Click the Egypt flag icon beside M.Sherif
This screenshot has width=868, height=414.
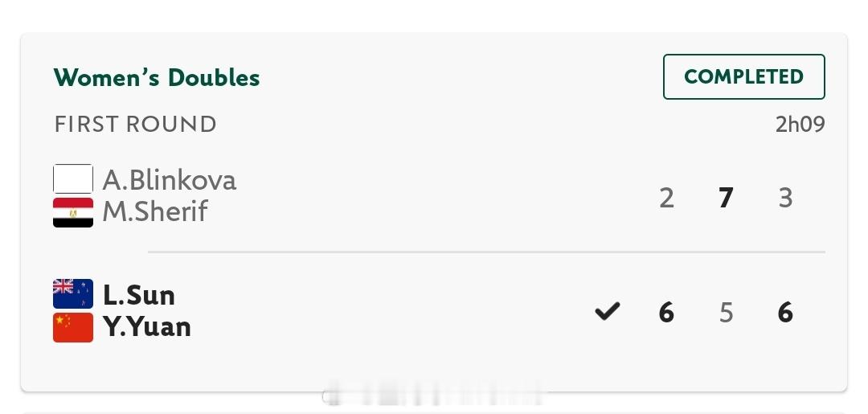click(x=73, y=212)
